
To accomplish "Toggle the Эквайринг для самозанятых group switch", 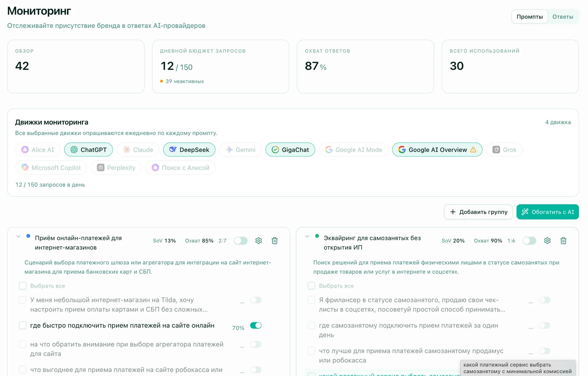I will pyautogui.click(x=529, y=241).
